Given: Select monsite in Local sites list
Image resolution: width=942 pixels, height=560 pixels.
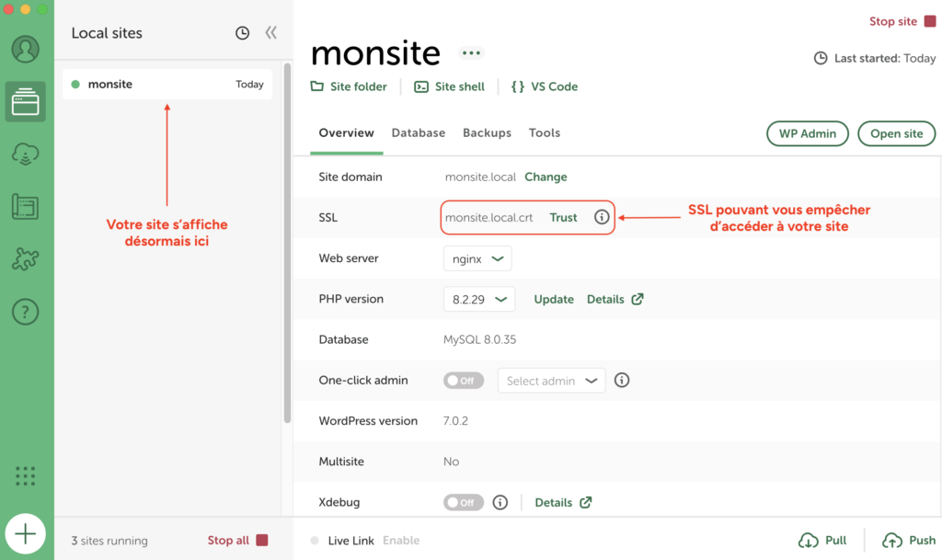Looking at the screenshot, I should click(167, 84).
